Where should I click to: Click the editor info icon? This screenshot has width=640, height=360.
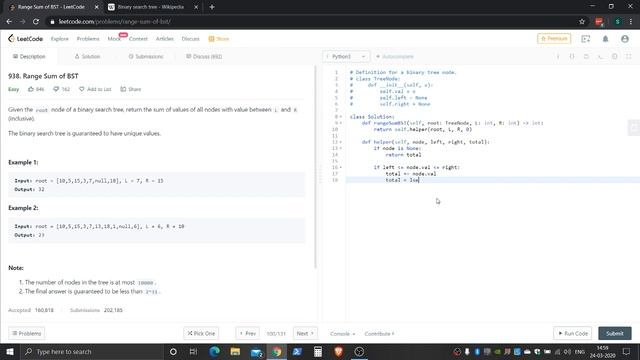click(x=558, y=56)
